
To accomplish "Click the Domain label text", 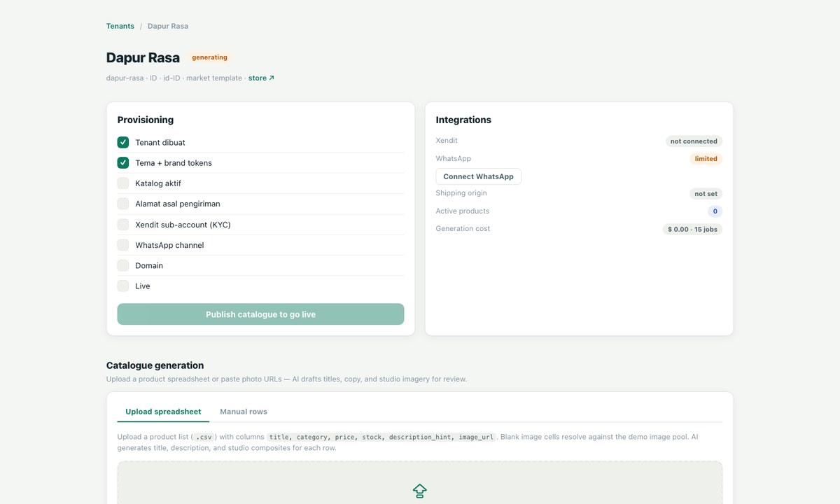I will pyautogui.click(x=149, y=265).
